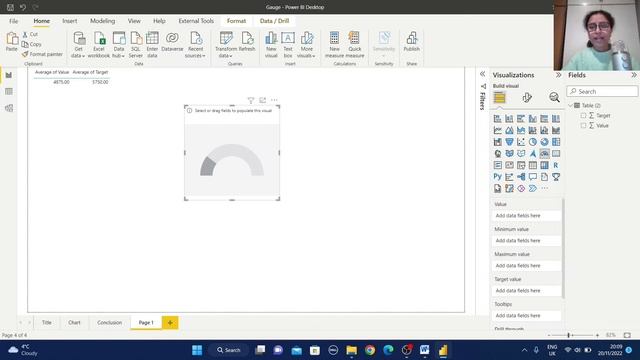Open the Data hub dropdown
640x360 pixels.
119,45
